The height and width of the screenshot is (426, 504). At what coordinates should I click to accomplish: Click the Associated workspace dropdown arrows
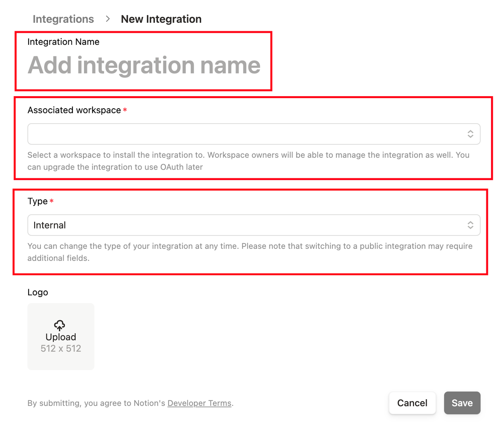(x=470, y=134)
